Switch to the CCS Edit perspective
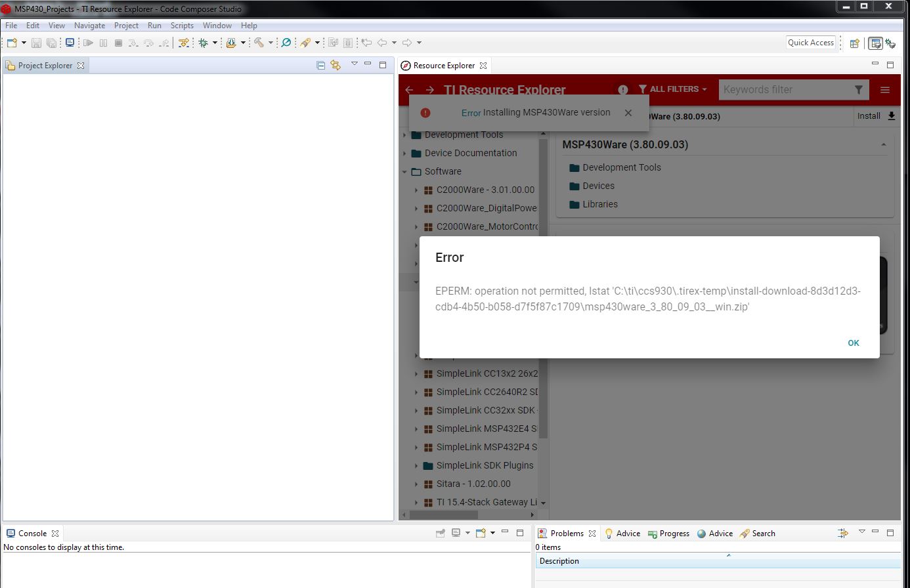Image resolution: width=910 pixels, height=588 pixels. 875,43
